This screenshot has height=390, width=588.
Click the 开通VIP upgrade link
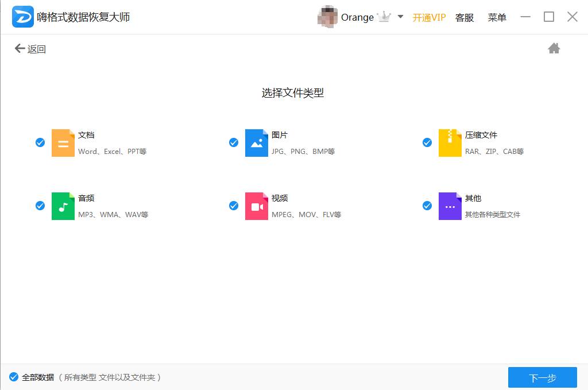pos(429,17)
